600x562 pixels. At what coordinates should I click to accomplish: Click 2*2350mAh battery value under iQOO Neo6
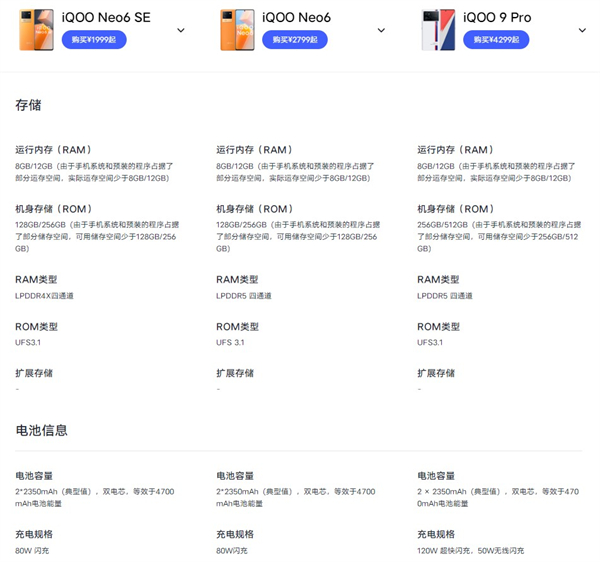(296, 497)
